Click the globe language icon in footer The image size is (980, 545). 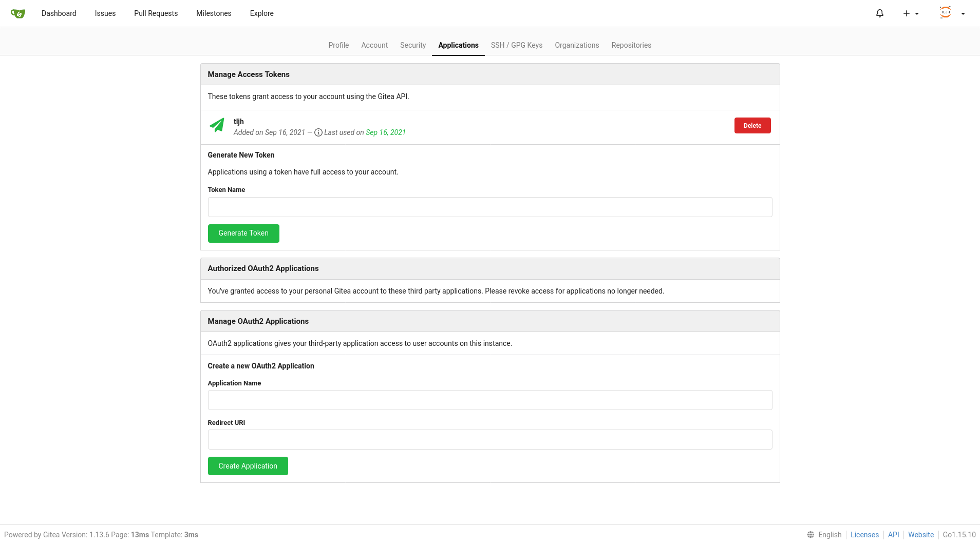(811, 535)
